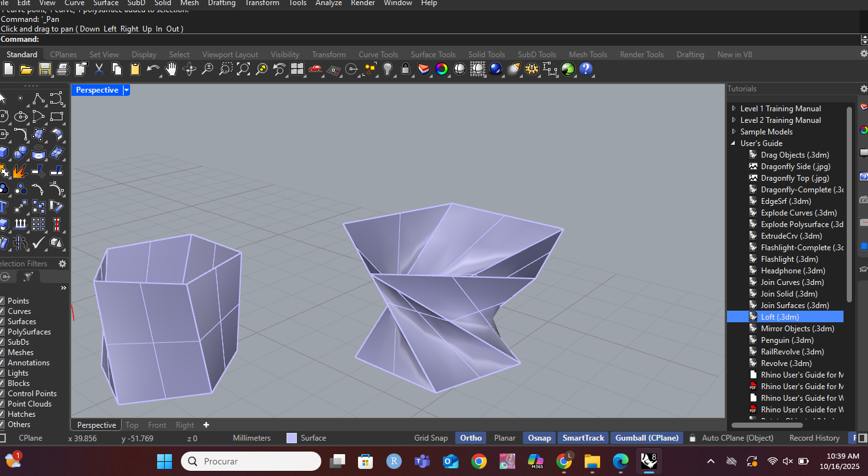
Task: Select the Polyline tool in the sidebar
Action: pyautogui.click(x=39, y=100)
